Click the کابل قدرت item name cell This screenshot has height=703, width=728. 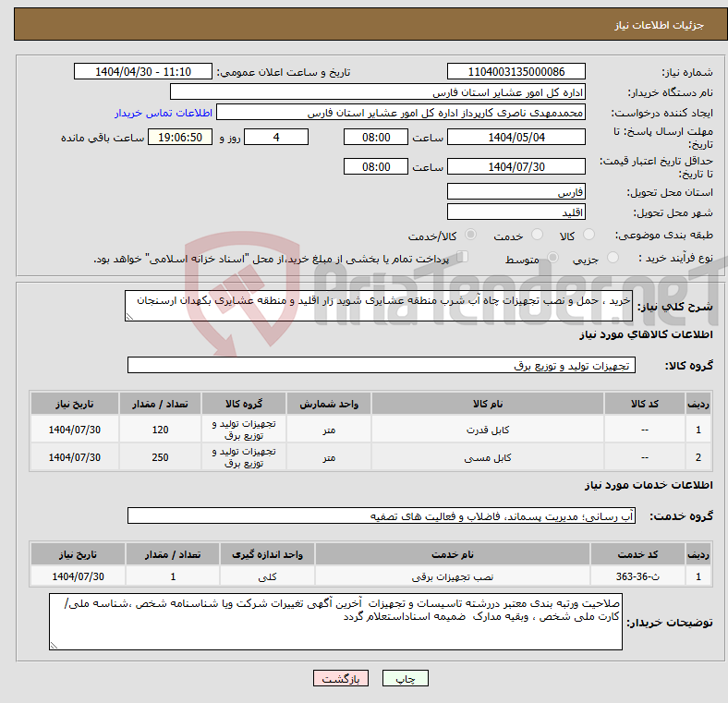(488, 430)
